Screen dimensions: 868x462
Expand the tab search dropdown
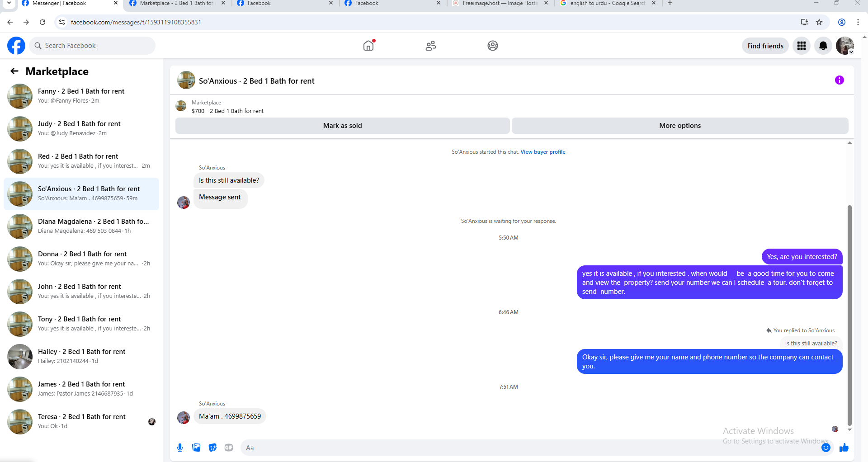pos(9,3)
